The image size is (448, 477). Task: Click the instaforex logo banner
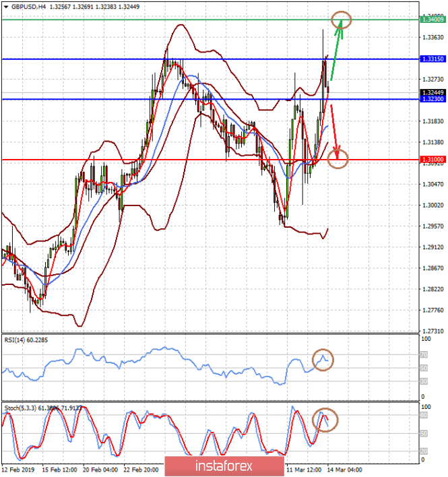[225, 466]
